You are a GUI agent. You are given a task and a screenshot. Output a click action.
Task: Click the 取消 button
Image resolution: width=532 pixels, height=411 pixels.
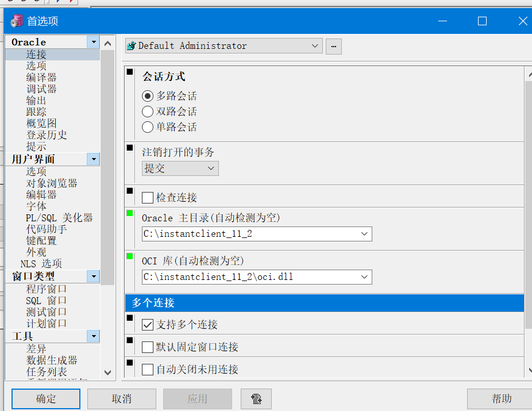[121, 399]
